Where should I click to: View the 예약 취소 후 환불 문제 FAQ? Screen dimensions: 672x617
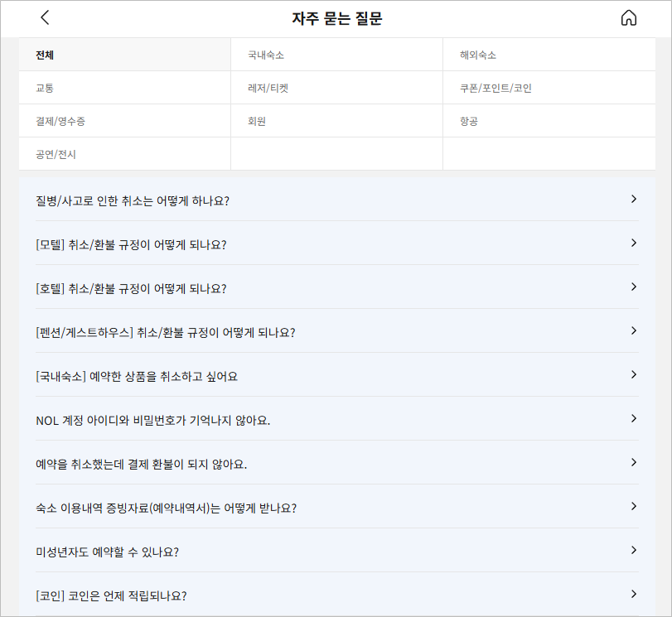pos(336,462)
